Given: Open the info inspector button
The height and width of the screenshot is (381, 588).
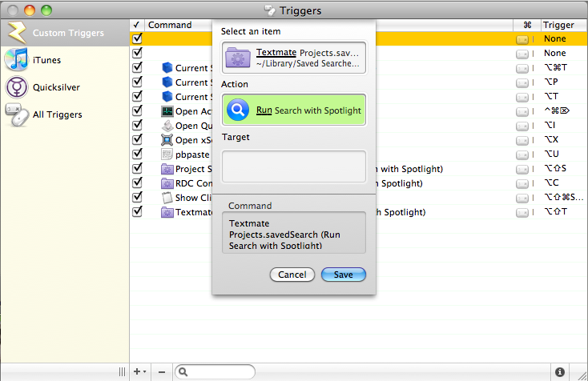Looking at the screenshot, I should point(559,371).
